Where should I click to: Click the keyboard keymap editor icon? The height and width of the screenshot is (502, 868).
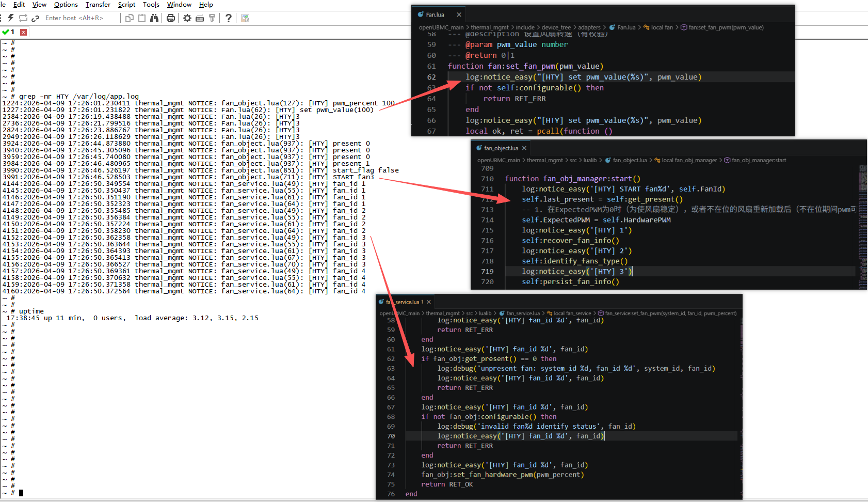[200, 18]
